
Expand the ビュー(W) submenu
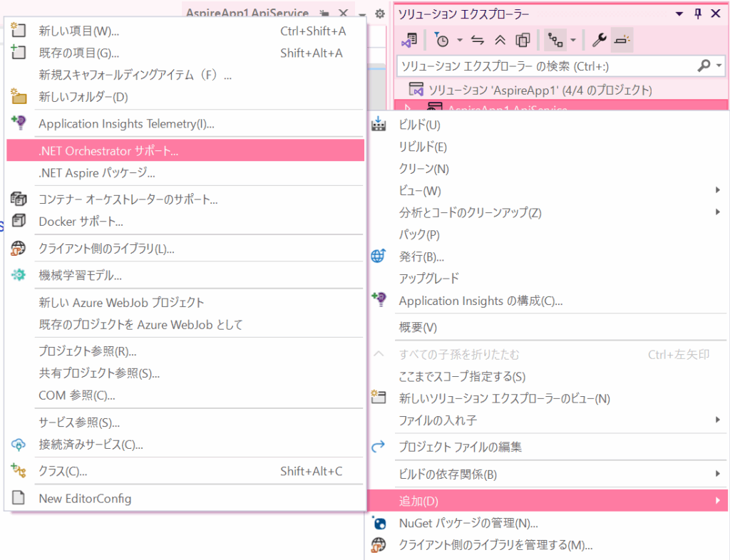click(x=547, y=191)
